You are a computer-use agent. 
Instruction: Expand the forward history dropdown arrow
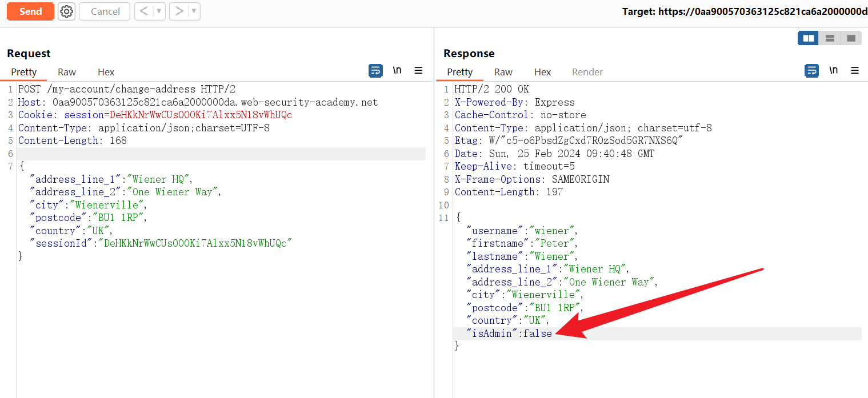(x=194, y=11)
